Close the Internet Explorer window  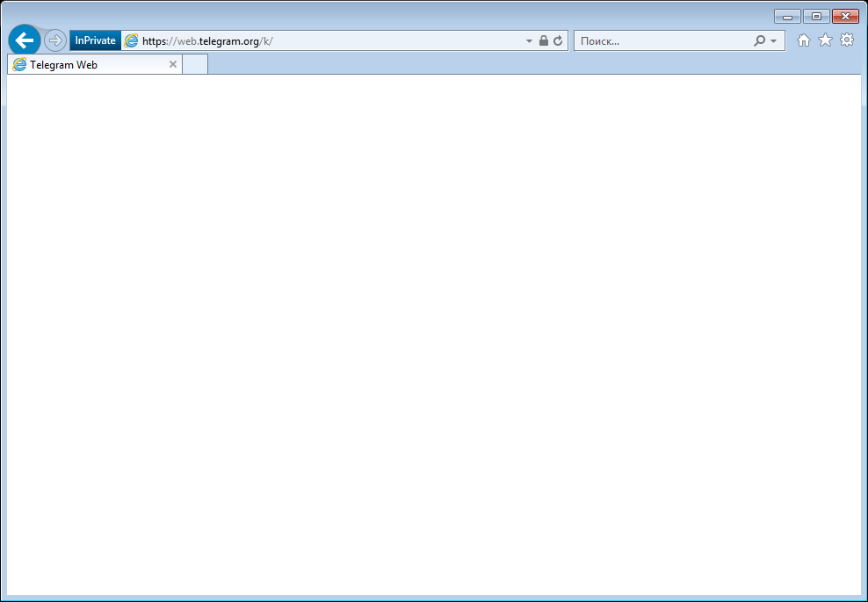(x=845, y=17)
